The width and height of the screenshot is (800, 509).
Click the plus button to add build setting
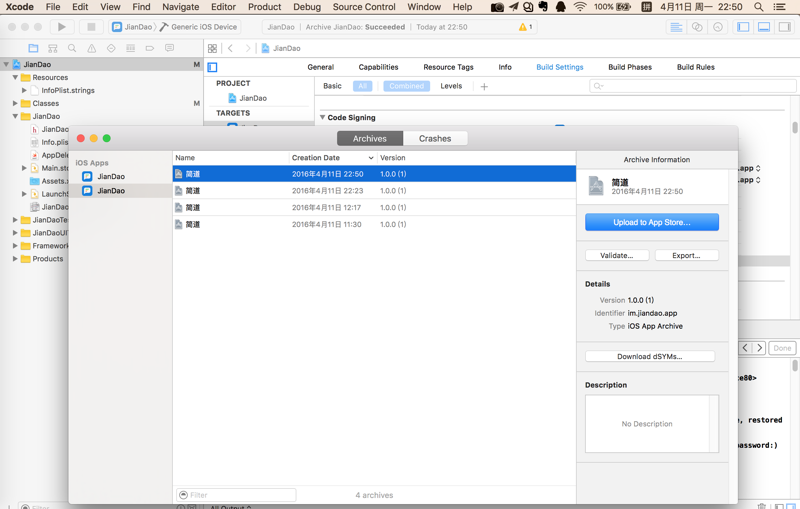[484, 87]
